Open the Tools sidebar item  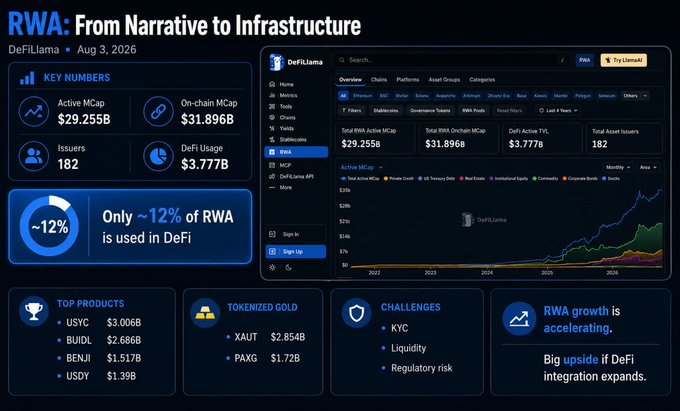(x=281, y=106)
